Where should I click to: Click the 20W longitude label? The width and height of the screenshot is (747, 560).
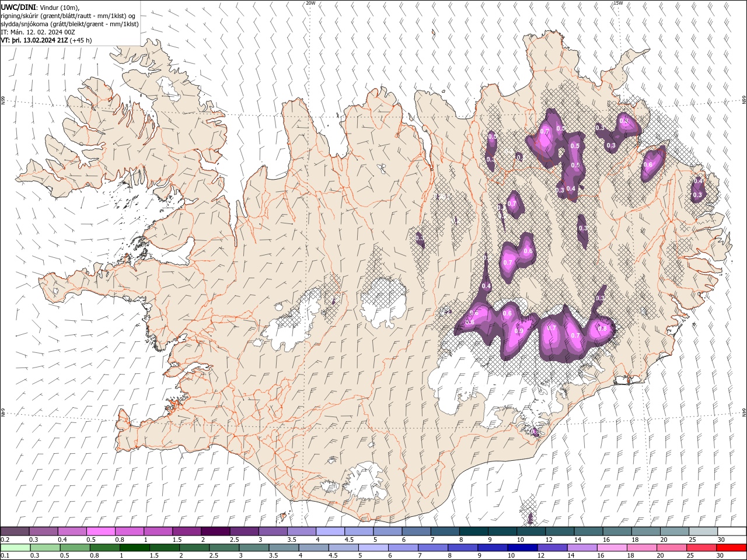(310, 3)
